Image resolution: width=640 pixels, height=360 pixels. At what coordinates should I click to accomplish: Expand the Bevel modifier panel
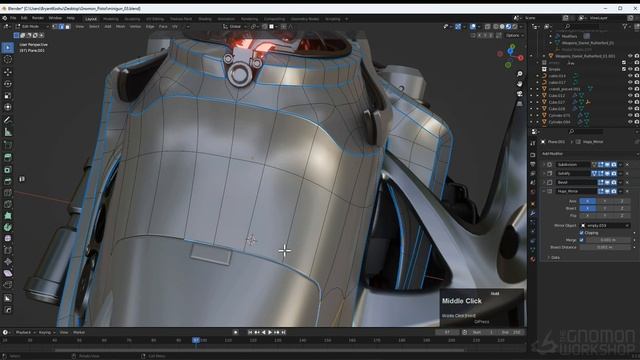point(544,182)
